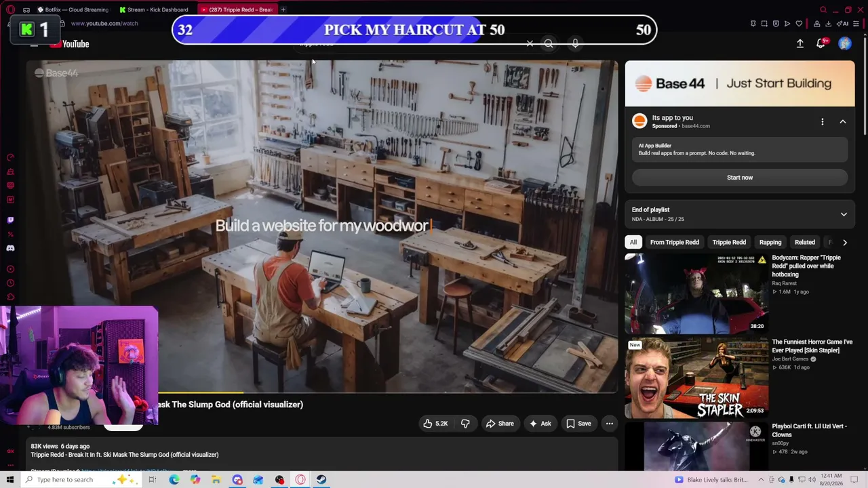This screenshot has height=488, width=868.
Task: Switch to the Stream - Kick Dashboard tab
Action: coord(155,9)
